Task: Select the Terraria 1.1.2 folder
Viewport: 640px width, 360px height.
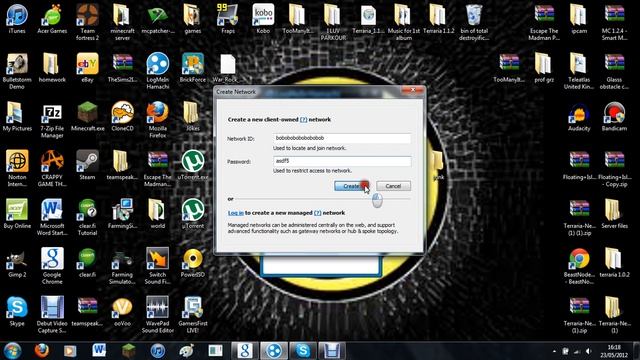Action: point(438,19)
